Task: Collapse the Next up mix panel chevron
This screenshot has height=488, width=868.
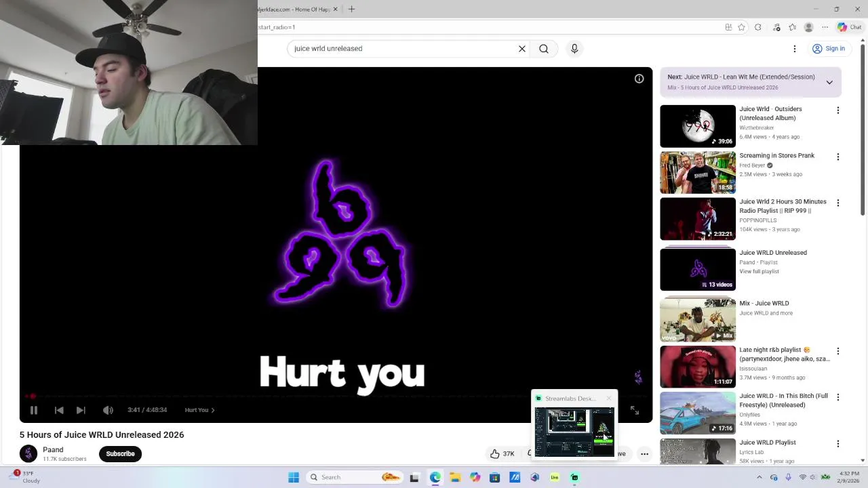Action: [829, 82]
